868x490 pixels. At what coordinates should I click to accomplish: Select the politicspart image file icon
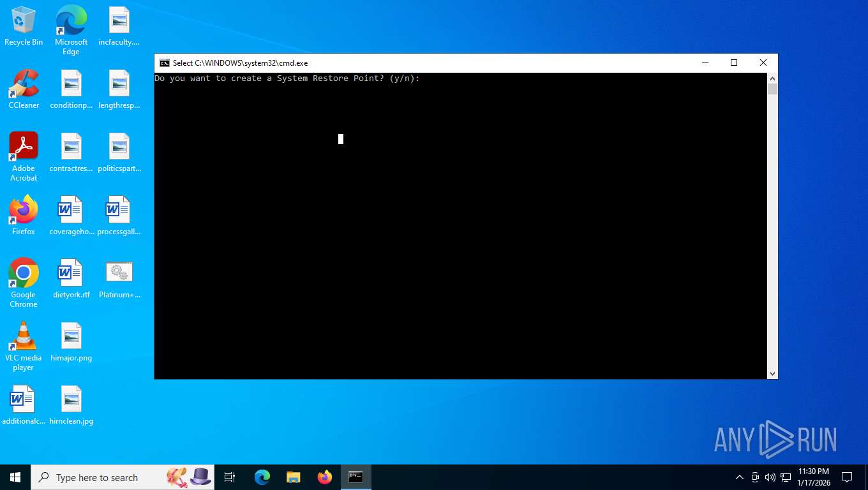119,152
